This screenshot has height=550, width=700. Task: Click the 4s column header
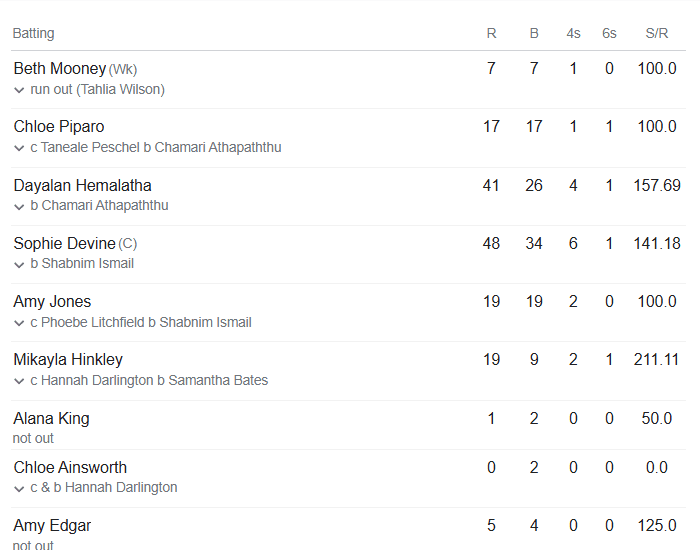(573, 33)
